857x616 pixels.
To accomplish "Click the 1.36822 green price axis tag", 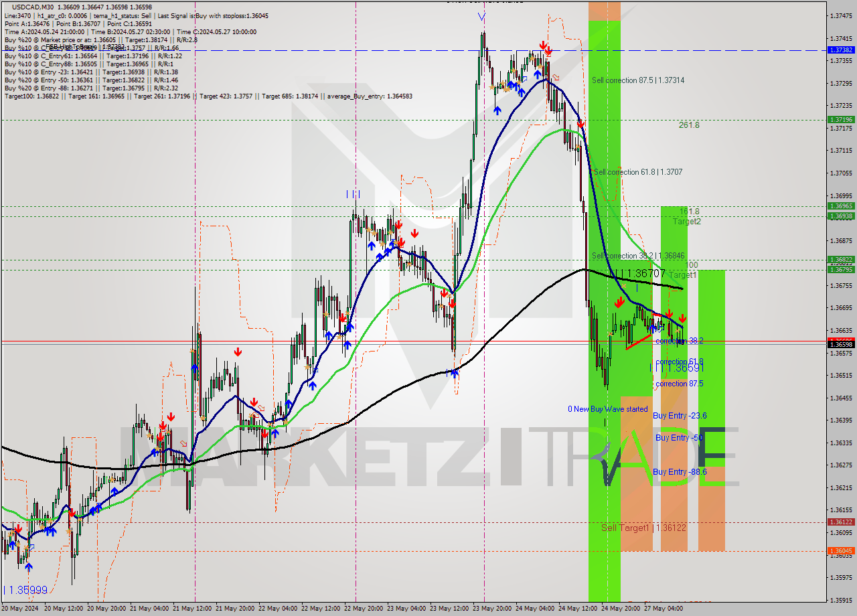I will pyautogui.click(x=841, y=260).
